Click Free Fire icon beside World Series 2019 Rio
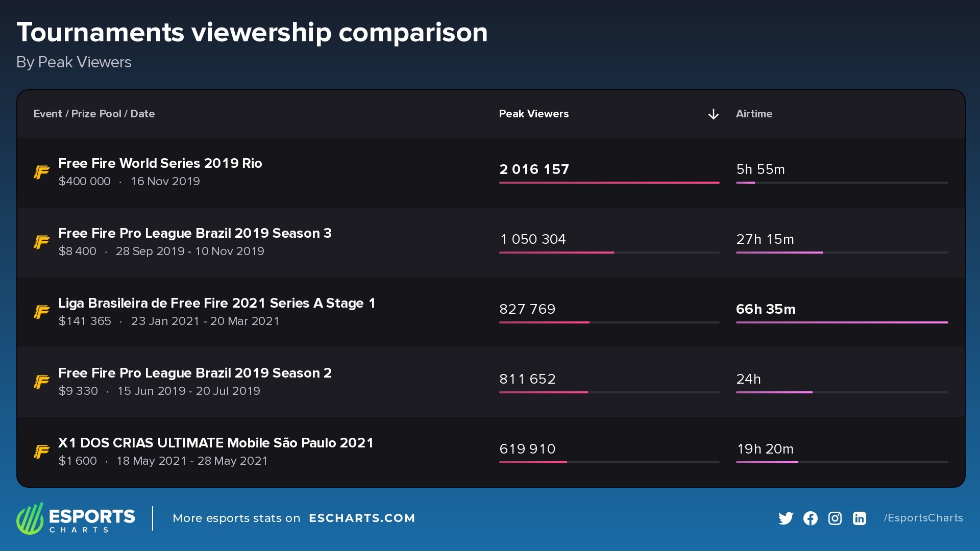The width and height of the screenshot is (980, 551). click(x=42, y=172)
